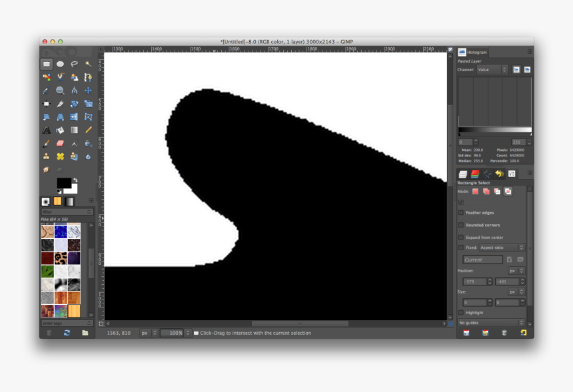Enable Feather edges

point(461,213)
